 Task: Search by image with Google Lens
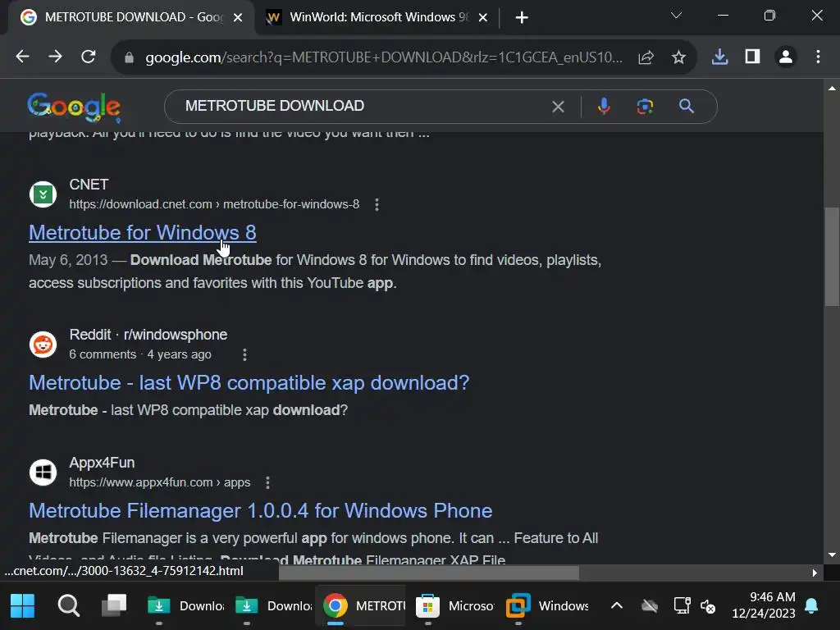pyautogui.click(x=645, y=106)
